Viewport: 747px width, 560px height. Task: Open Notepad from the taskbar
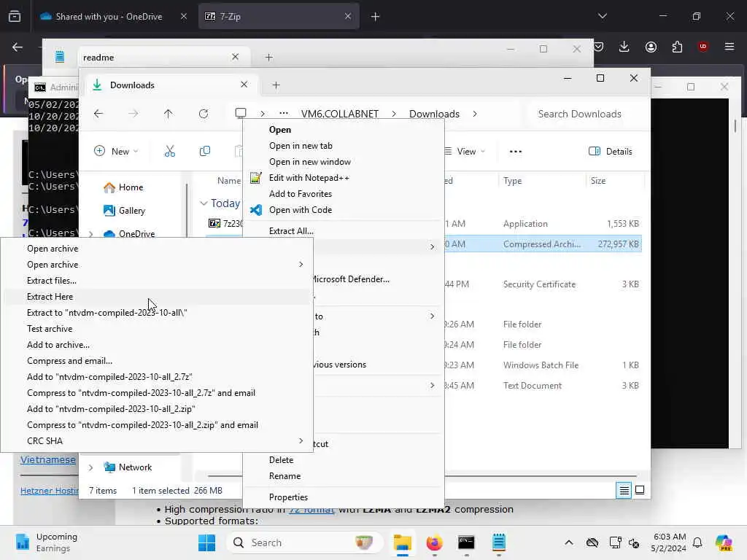coord(498,542)
